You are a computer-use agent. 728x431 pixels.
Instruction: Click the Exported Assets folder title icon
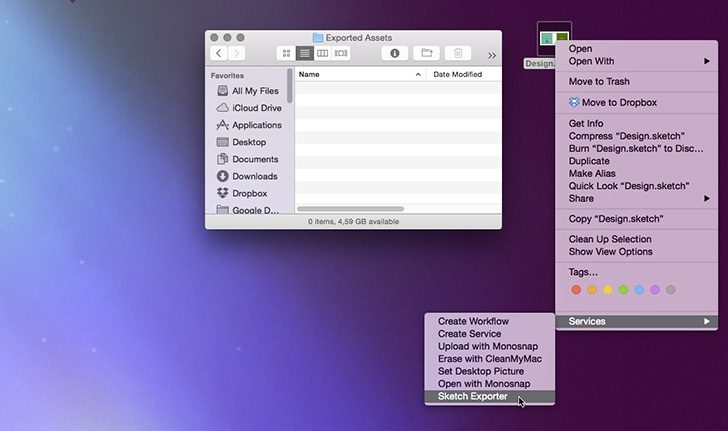pyautogui.click(x=318, y=38)
